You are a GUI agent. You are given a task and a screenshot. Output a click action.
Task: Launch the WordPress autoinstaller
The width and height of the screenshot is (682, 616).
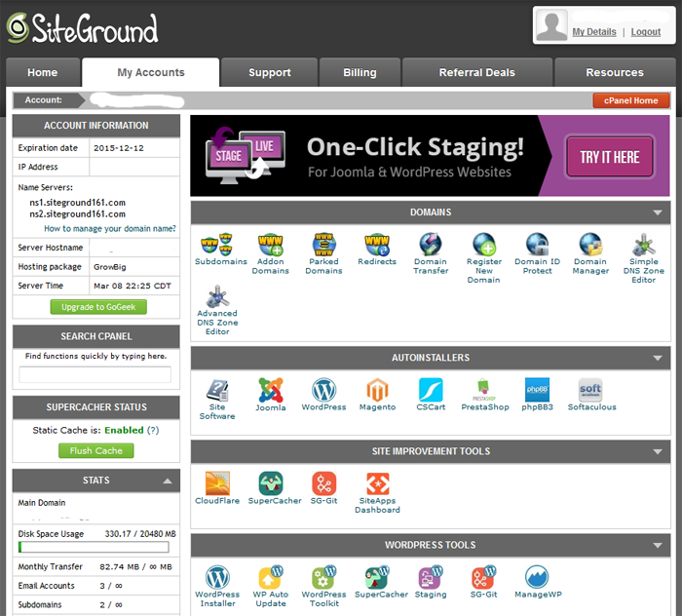point(323,395)
